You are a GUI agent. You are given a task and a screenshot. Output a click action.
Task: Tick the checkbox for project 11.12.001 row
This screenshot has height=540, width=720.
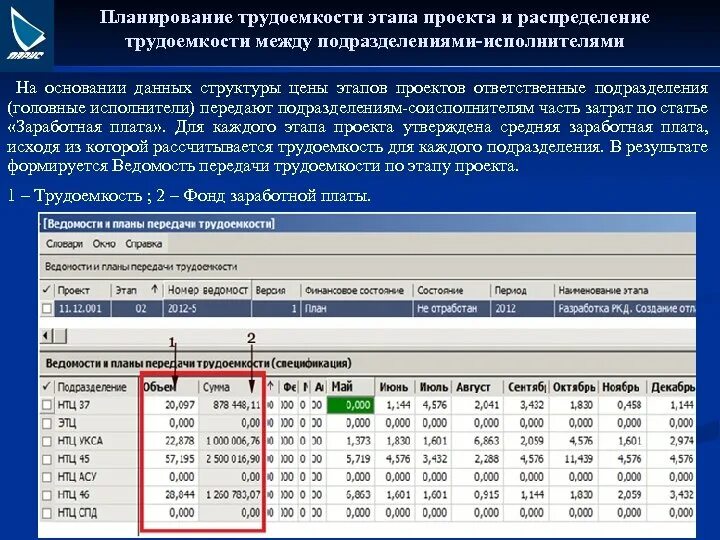(x=46, y=309)
